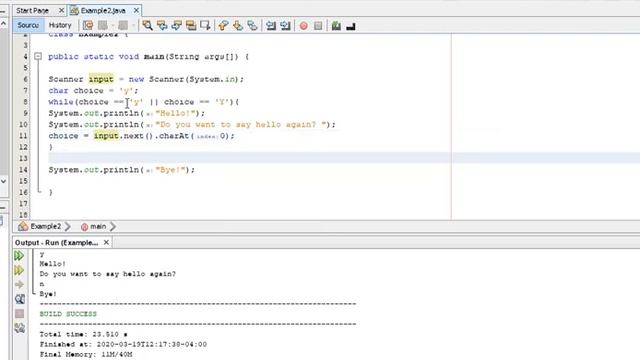Jump to Last Edit location icon

pos(88,25)
